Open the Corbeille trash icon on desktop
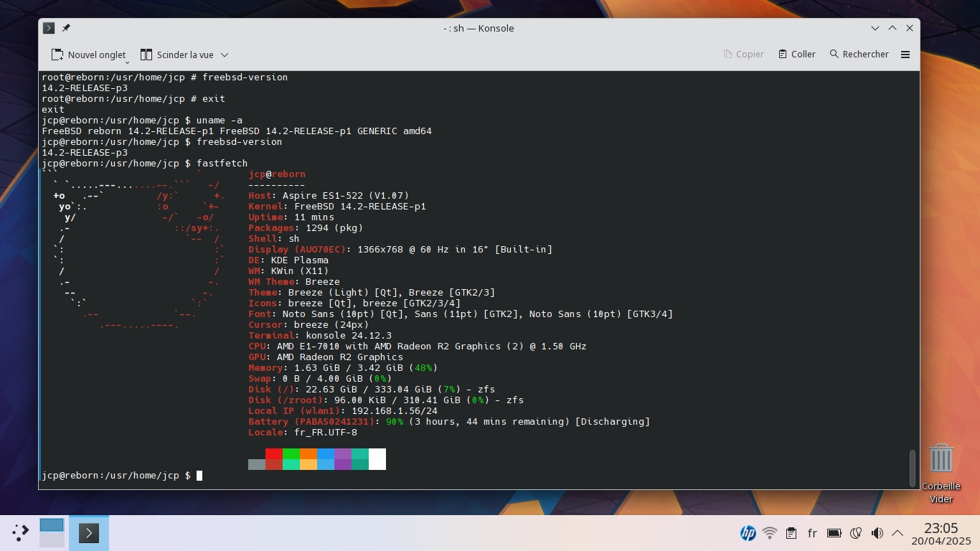This screenshot has width=980, height=551. coord(941,458)
